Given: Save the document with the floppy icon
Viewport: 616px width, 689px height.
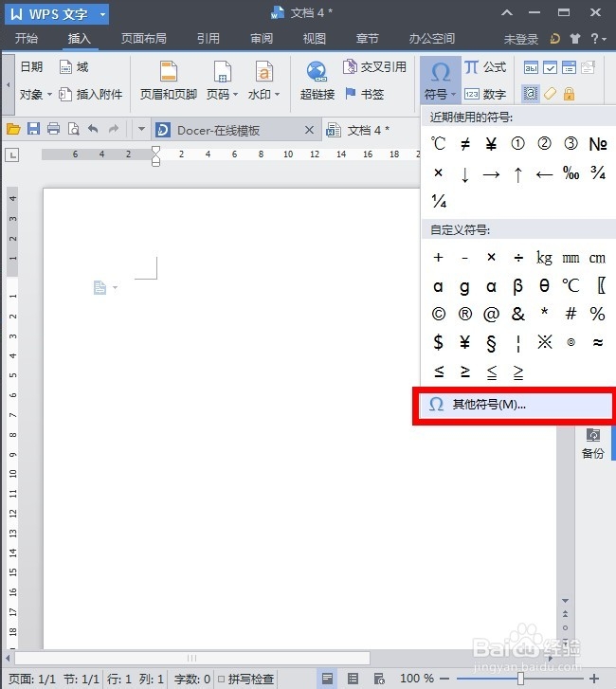Looking at the screenshot, I should (33, 129).
